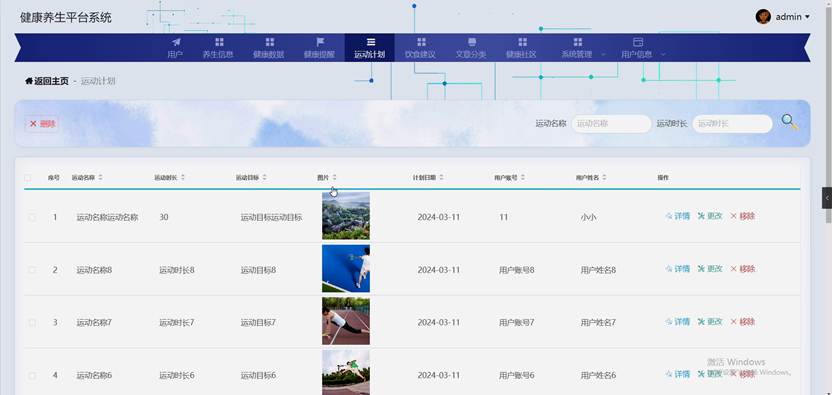Open 养生信息 grid nav item
This screenshot has height=395, width=832.
[218, 48]
